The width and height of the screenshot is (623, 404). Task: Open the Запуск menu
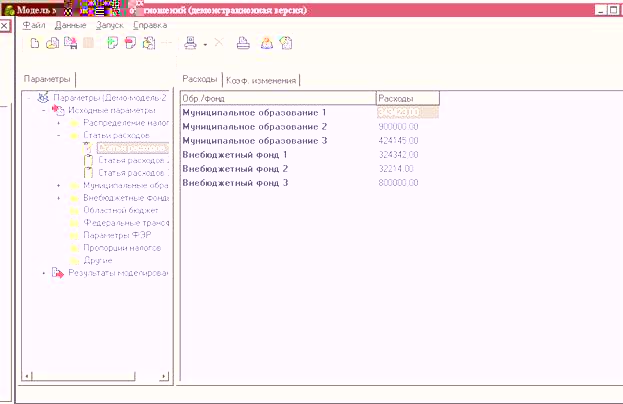[108, 23]
